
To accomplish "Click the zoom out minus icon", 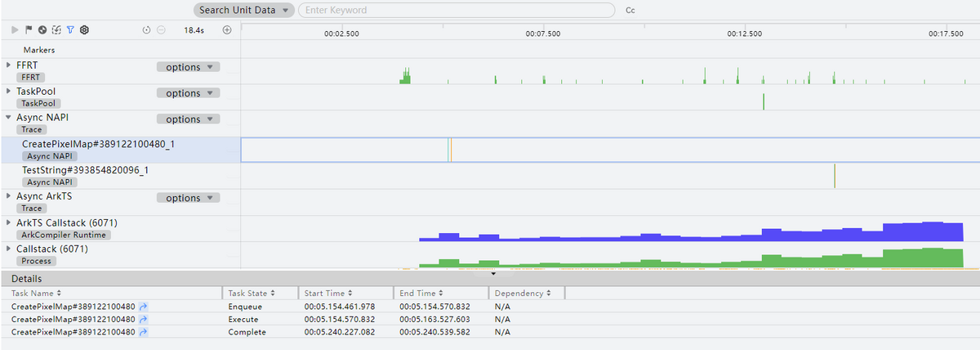I will click(161, 29).
